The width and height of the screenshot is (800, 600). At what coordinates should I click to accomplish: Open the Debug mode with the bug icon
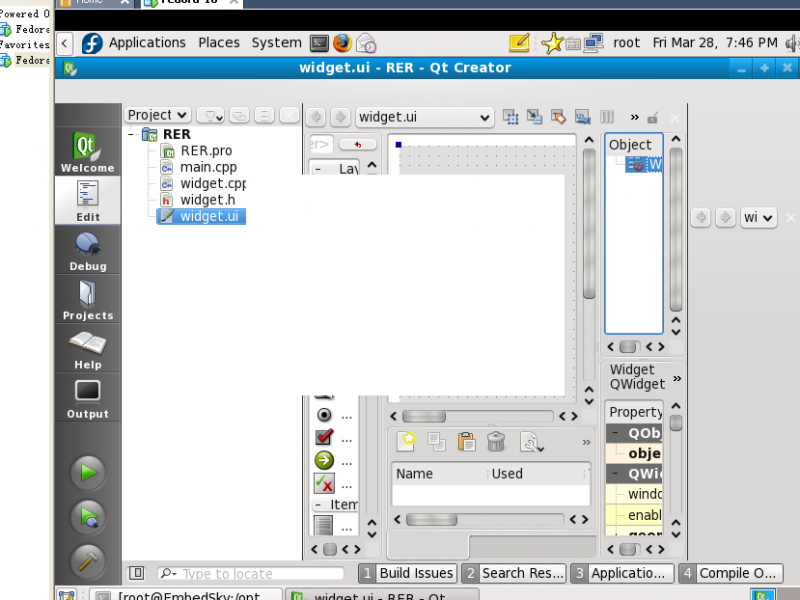click(x=88, y=250)
